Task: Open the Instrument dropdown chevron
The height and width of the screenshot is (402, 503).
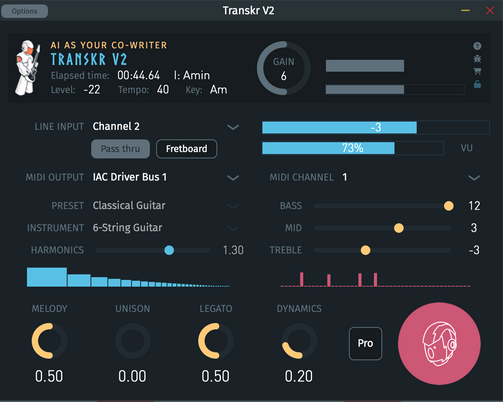Action: pyautogui.click(x=233, y=228)
